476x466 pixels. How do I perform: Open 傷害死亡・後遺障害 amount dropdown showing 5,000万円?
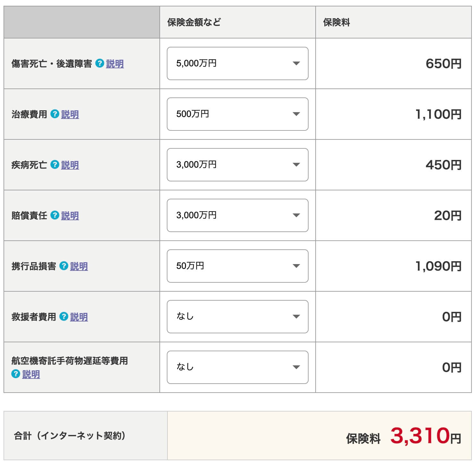[x=237, y=63]
